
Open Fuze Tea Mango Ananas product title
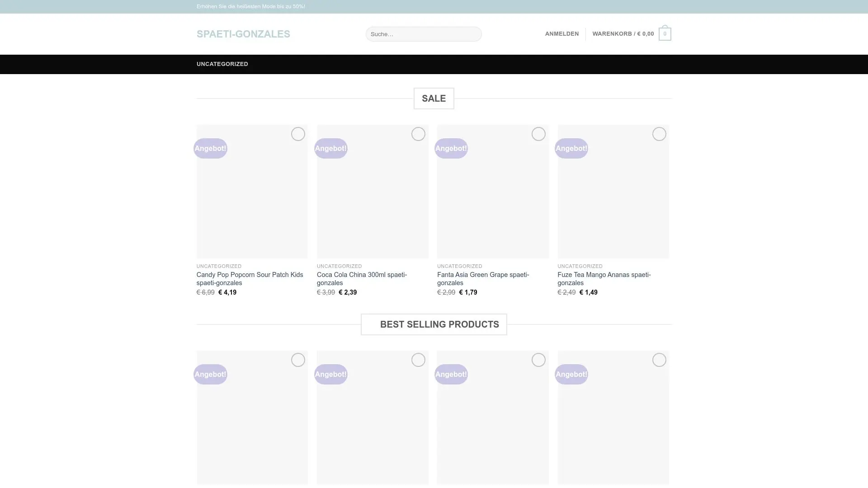point(604,279)
